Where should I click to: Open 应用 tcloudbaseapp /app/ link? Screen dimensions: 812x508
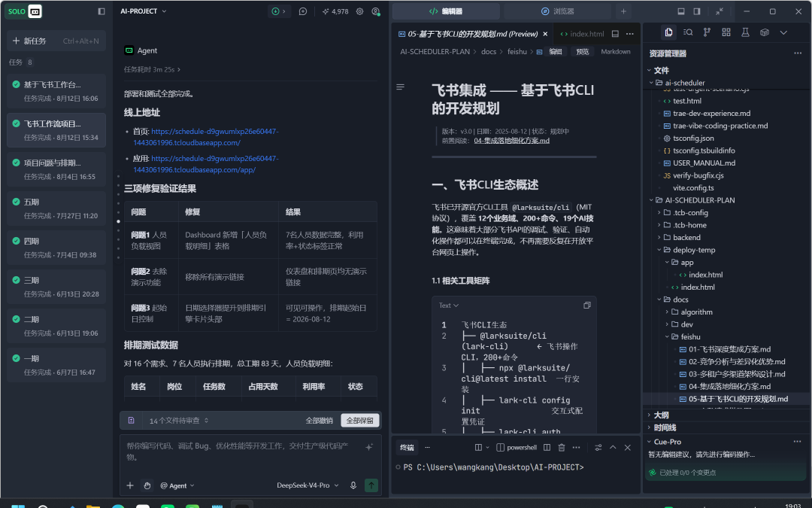point(205,164)
